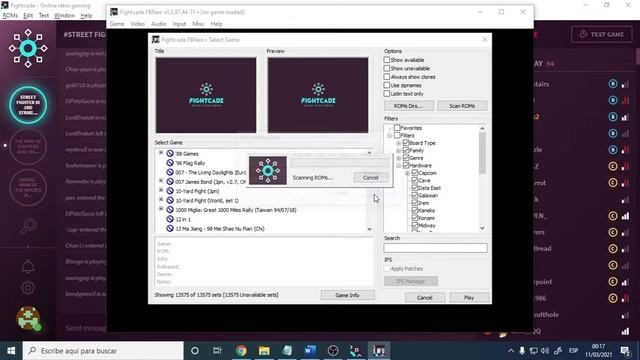The height and width of the screenshot is (360, 640).
Task: Tick the Use zipnames option
Action: 387,85
